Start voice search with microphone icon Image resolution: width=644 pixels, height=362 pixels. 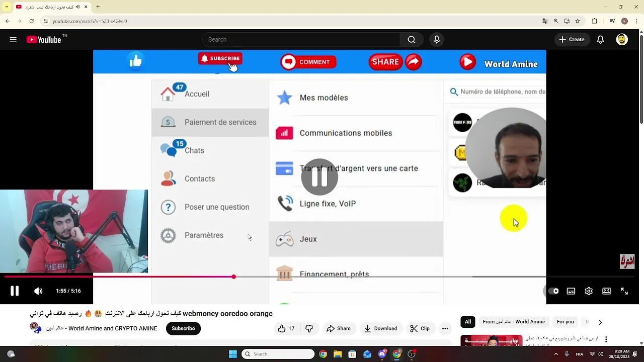(x=437, y=40)
